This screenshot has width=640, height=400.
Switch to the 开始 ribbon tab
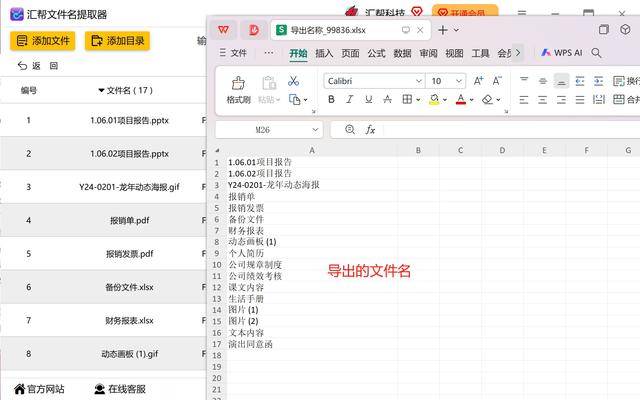[x=298, y=53]
